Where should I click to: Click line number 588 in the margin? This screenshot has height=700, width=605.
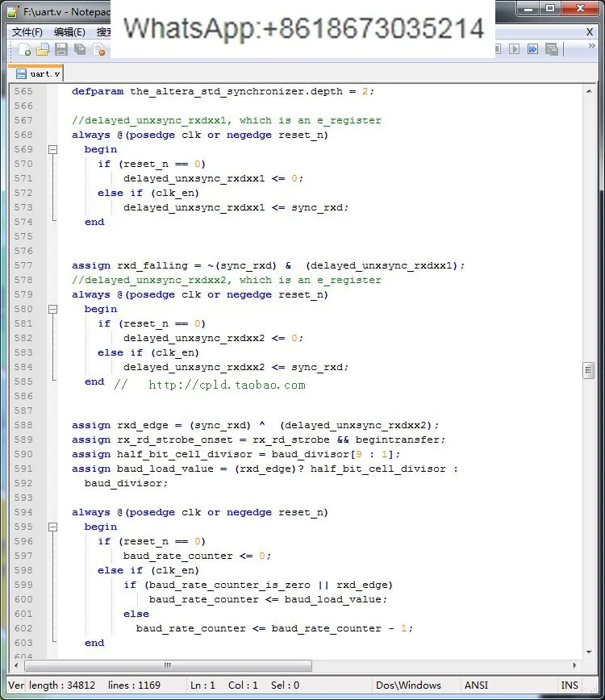pos(23,426)
